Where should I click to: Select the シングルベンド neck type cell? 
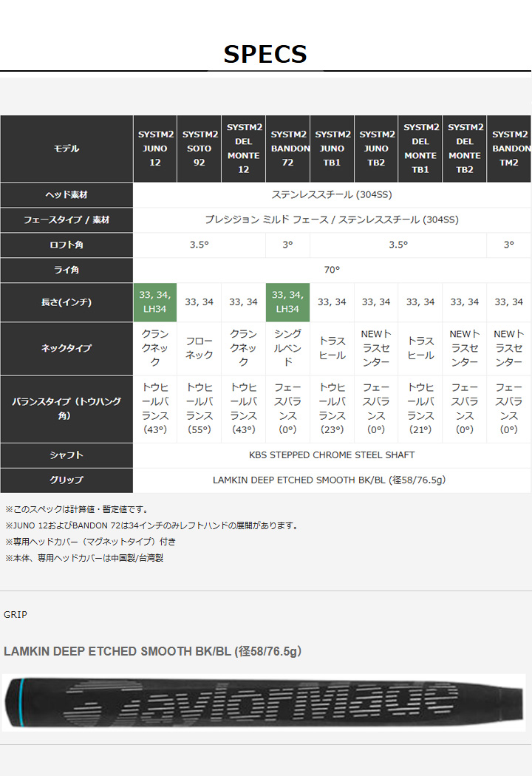287,348
